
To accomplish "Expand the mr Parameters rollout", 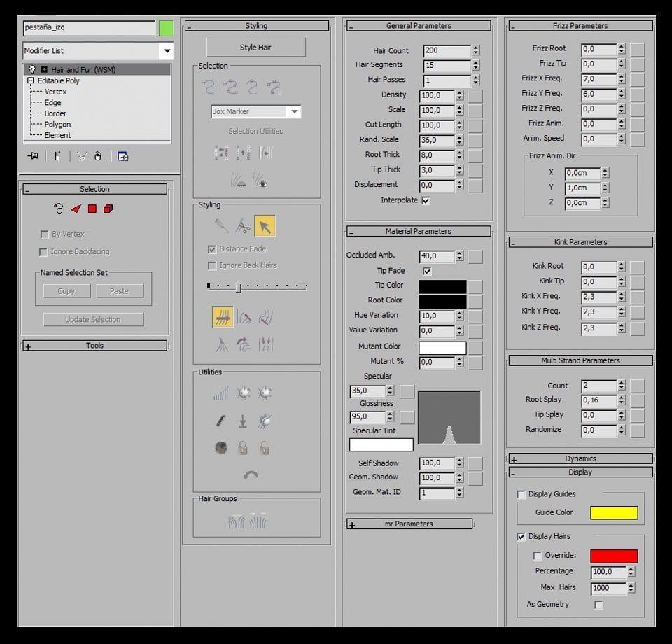I will click(409, 524).
